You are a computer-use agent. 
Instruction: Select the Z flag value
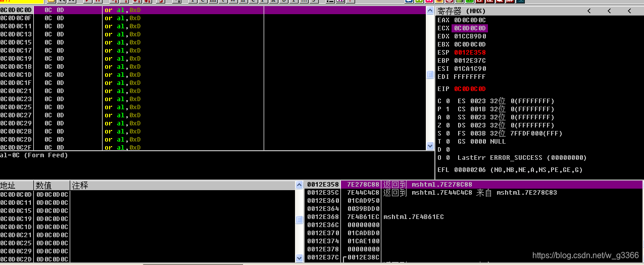click(x=448, y=125)
